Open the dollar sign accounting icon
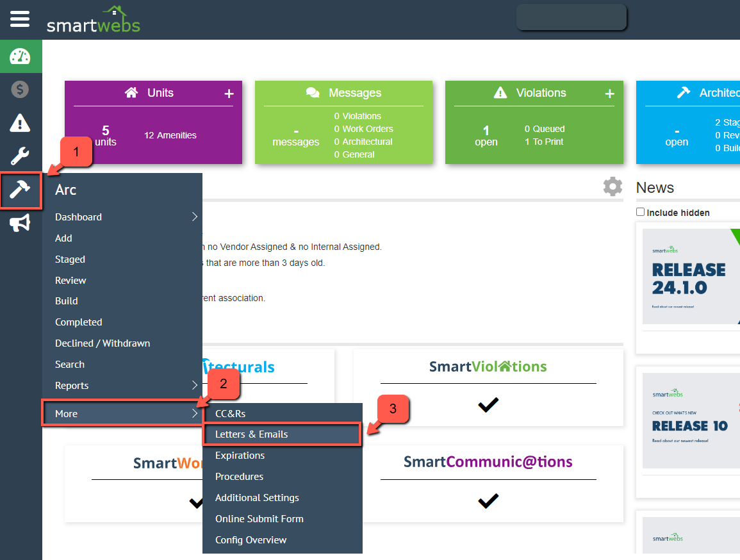This screenshot has height=560, width=740. tap(20, 89)
